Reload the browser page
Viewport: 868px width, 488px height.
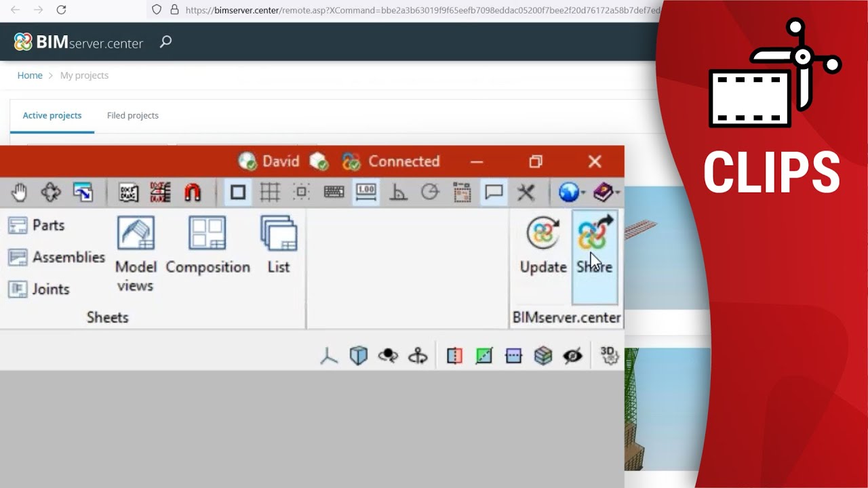[61, 10]
